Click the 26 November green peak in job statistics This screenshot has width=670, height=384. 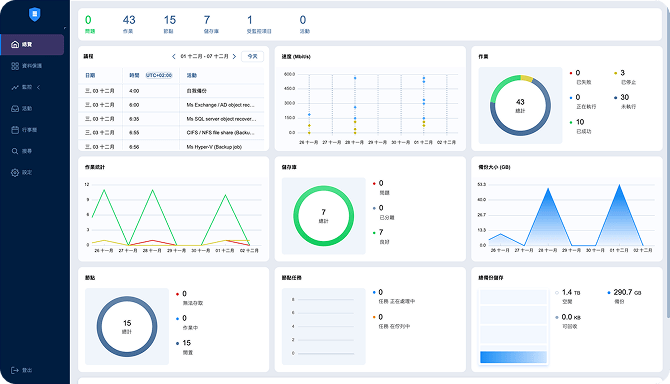[x=104, y=190]
